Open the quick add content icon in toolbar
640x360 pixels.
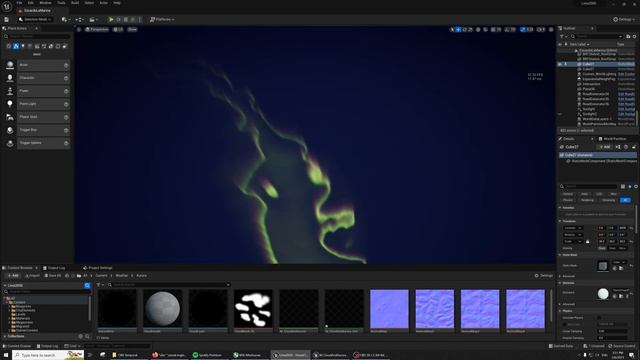pyautogui.click(x=64, y=19)
